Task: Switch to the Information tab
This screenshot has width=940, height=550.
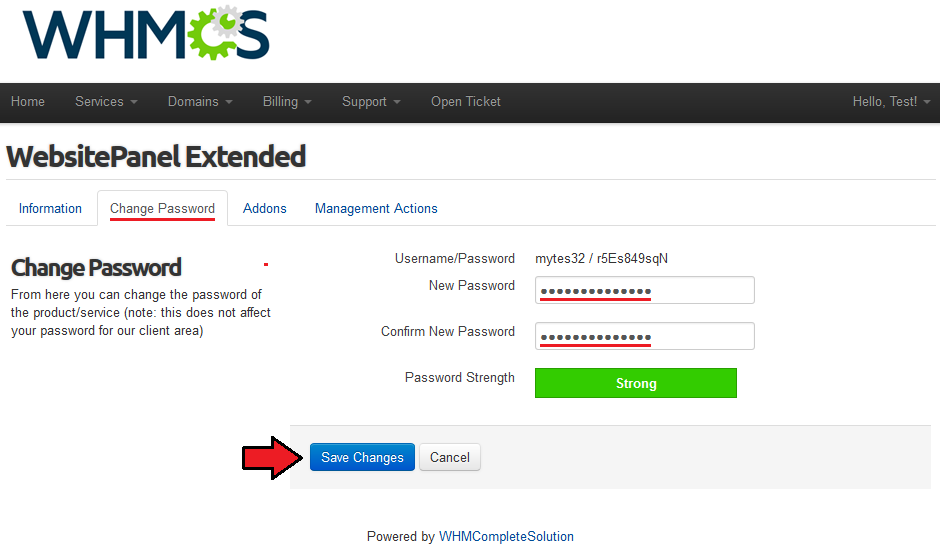Action: (x=50, y=209)
